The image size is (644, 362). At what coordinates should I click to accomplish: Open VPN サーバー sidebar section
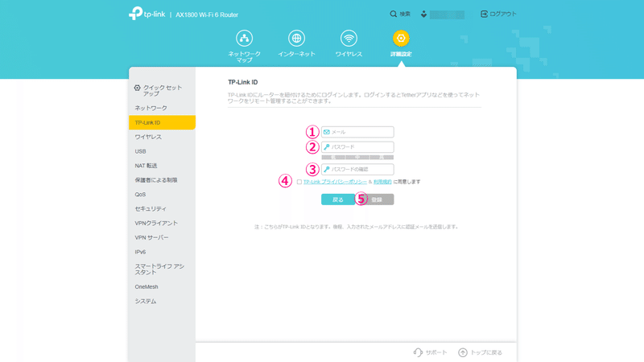point(162,237)
